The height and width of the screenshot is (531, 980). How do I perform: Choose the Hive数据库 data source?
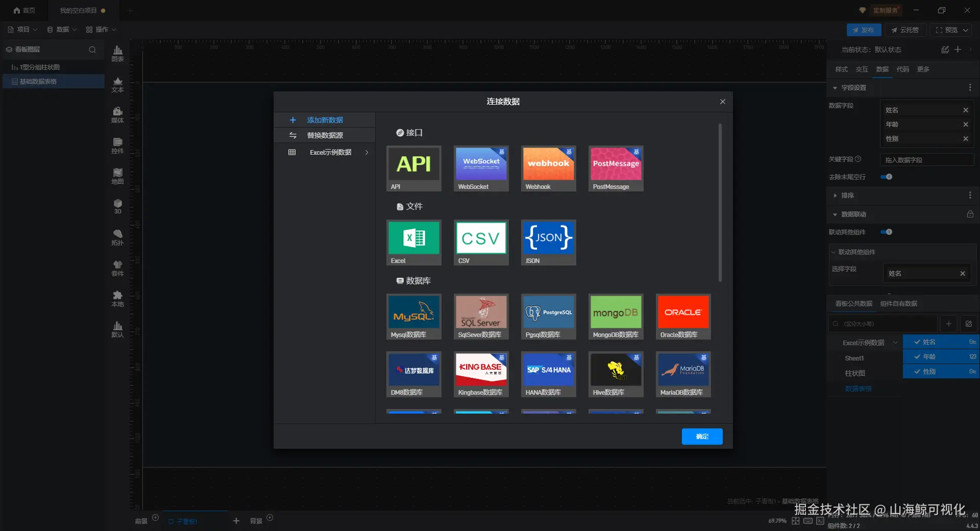616,374
